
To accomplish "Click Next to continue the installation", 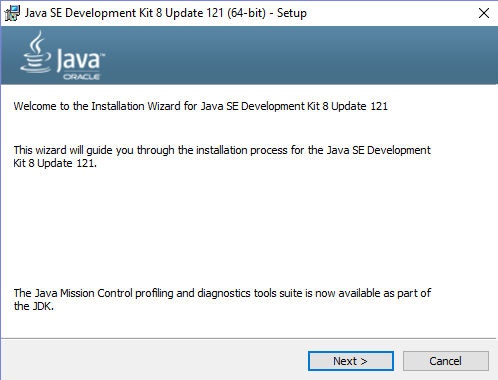I will (x=351, y=361).
